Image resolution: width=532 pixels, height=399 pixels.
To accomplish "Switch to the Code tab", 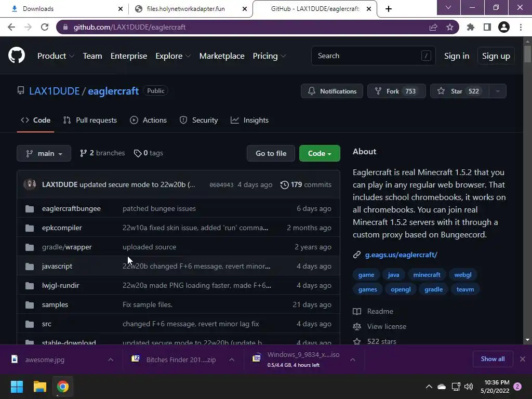I will point(35,120).
